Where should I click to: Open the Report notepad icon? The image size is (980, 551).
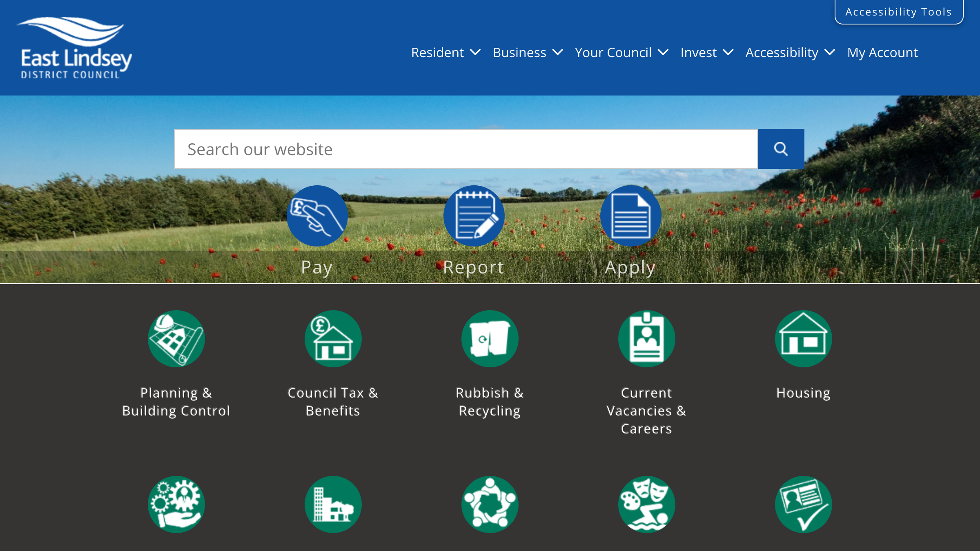(474, 216)
